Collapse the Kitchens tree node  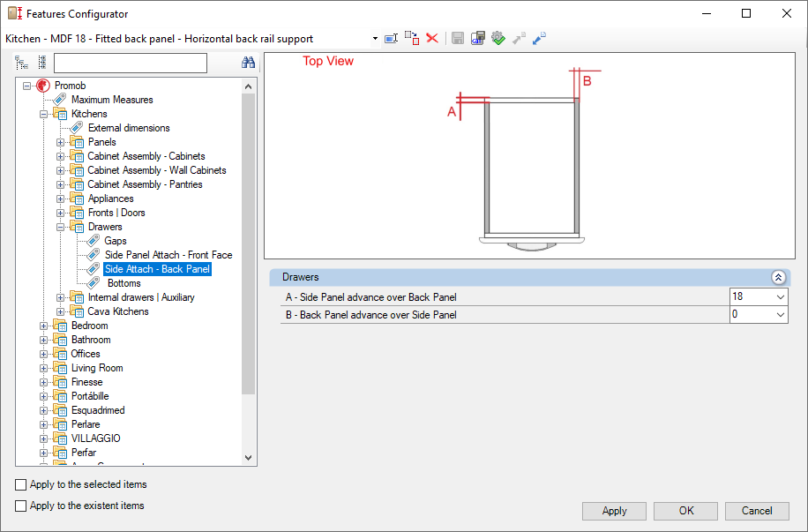pos(44,114)
